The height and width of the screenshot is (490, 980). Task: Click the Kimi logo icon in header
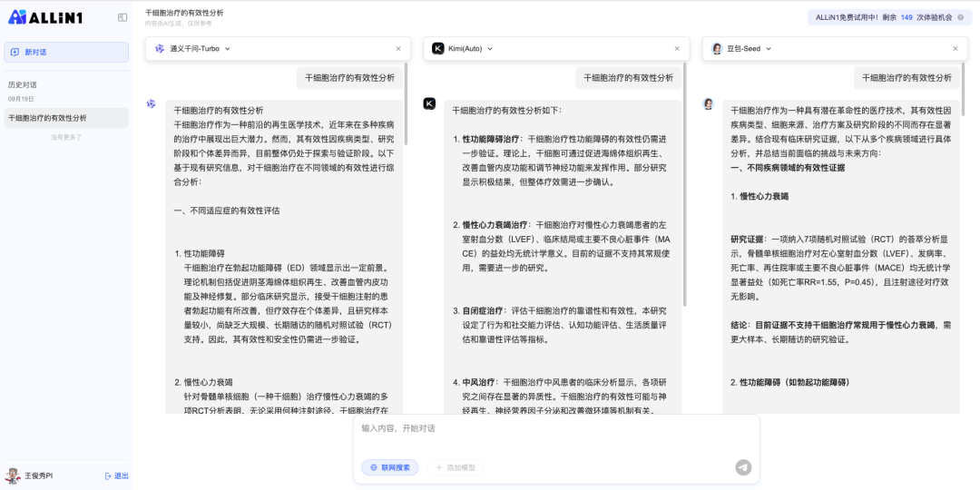click(x=438, y=48)
